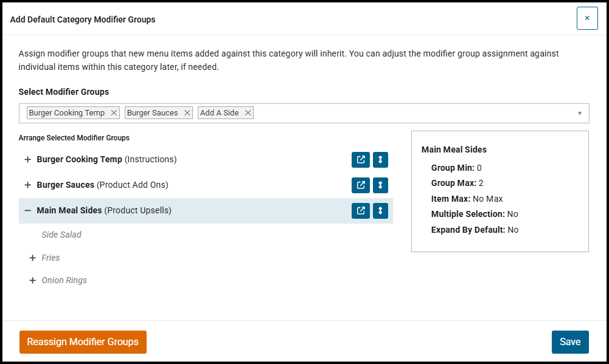Save the modifier group assignment
609x364 pixels.
pos(570,342)
